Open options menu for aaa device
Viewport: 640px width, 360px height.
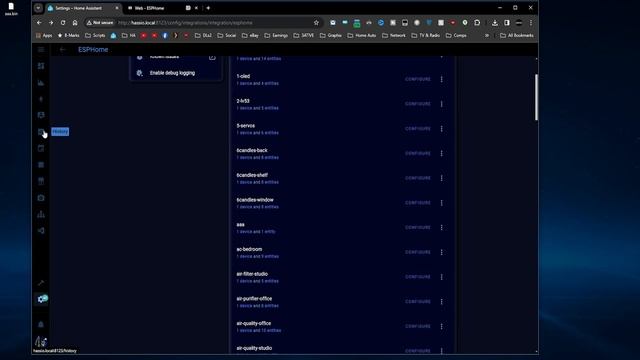click(442, 227)
